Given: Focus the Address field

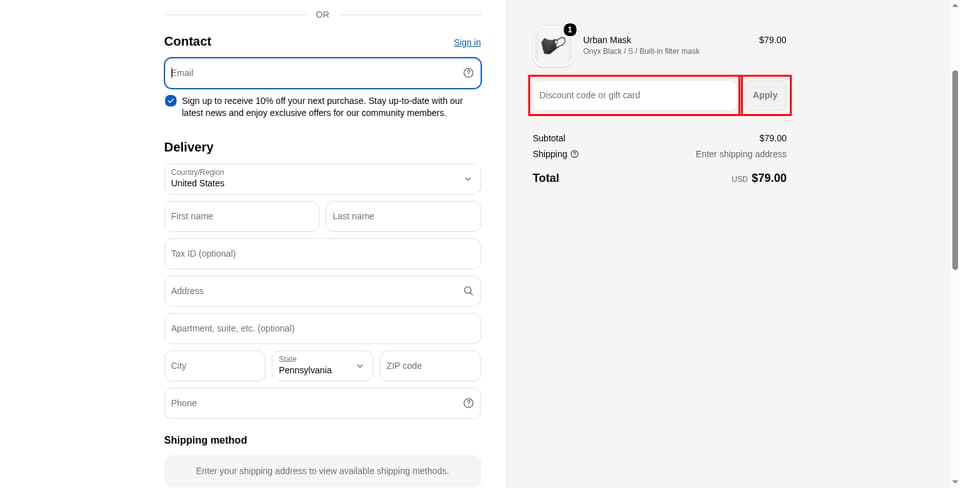Looking at the screenshot, I should (323, 291).
